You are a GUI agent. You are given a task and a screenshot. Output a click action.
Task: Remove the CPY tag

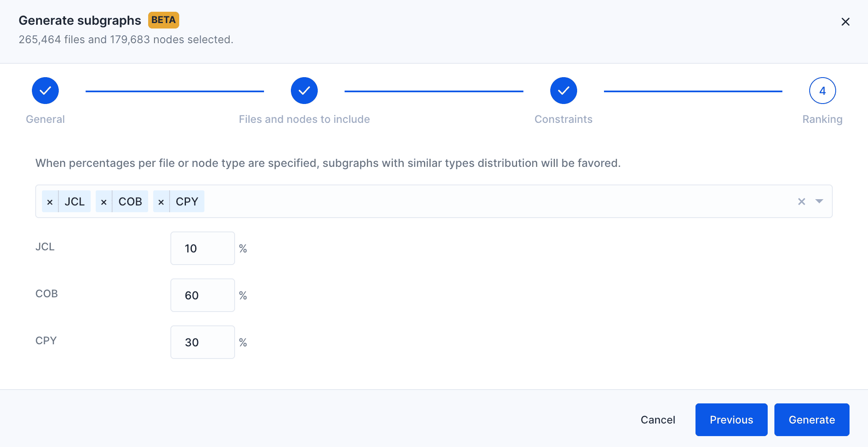(161, 202)
